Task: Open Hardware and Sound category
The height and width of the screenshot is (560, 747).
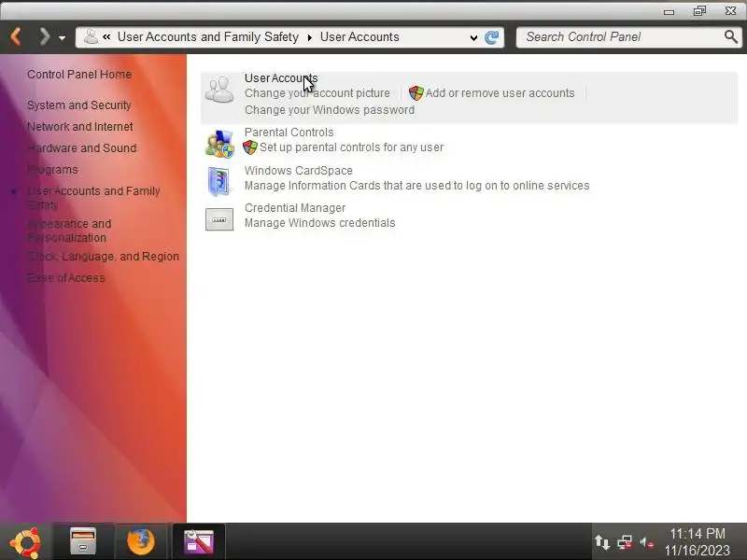Action: [x=81, y=148]
